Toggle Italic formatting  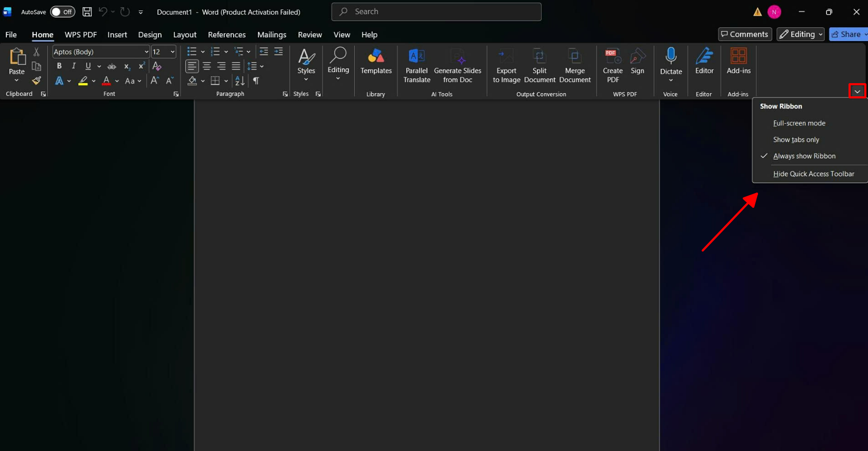pyautogui.click(x=74, y=66)
